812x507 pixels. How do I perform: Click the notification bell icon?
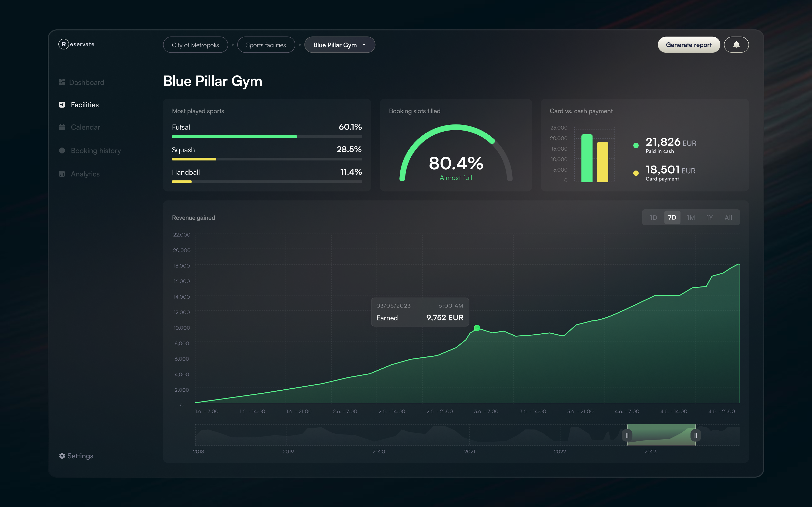[x=737, y=44]
